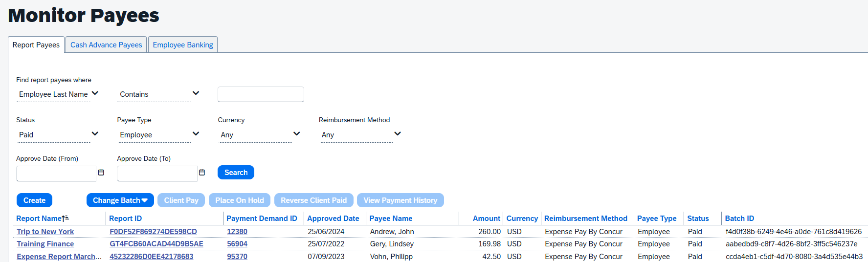Open the Change Batch menu button
The height and width of the screenshot is (262, 868).
pyautogui.click(x=120, y=200)
